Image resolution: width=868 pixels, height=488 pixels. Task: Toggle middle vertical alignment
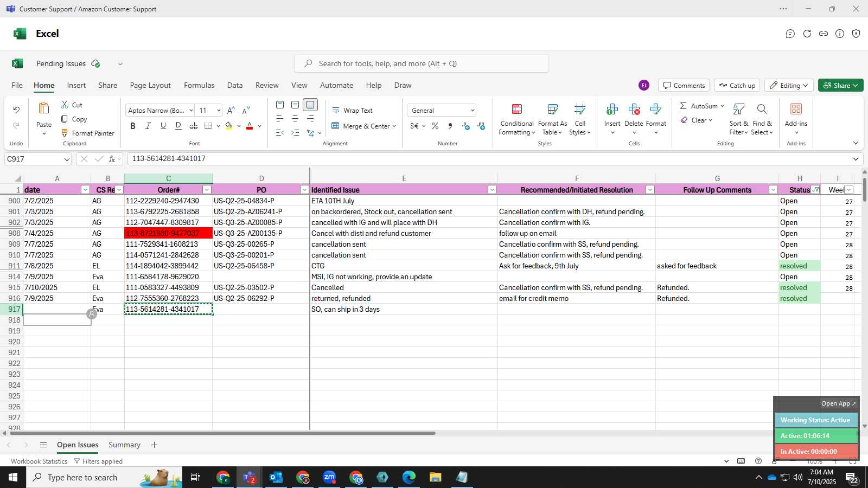tap(295, 105)
